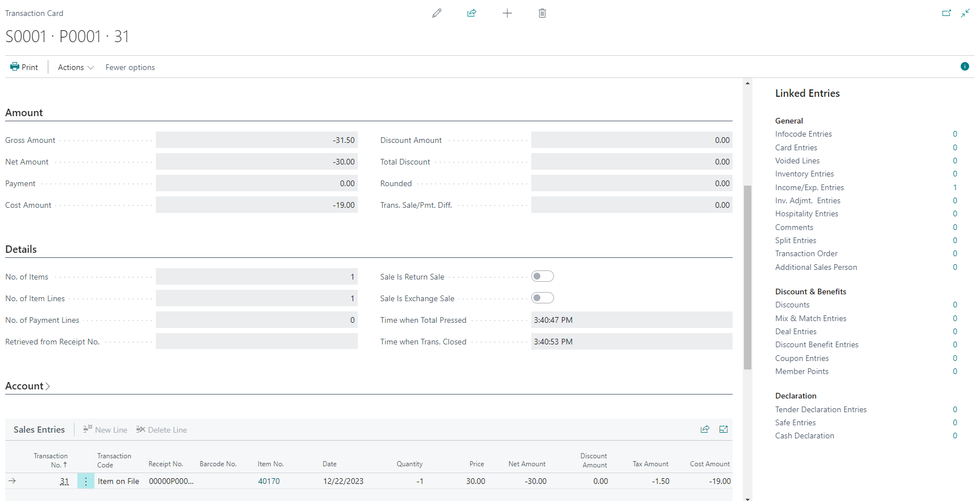The height and width of the screenshot is (501, 980).
Task: Expand the Sales Entries section icon
Action: pos(723,429)
